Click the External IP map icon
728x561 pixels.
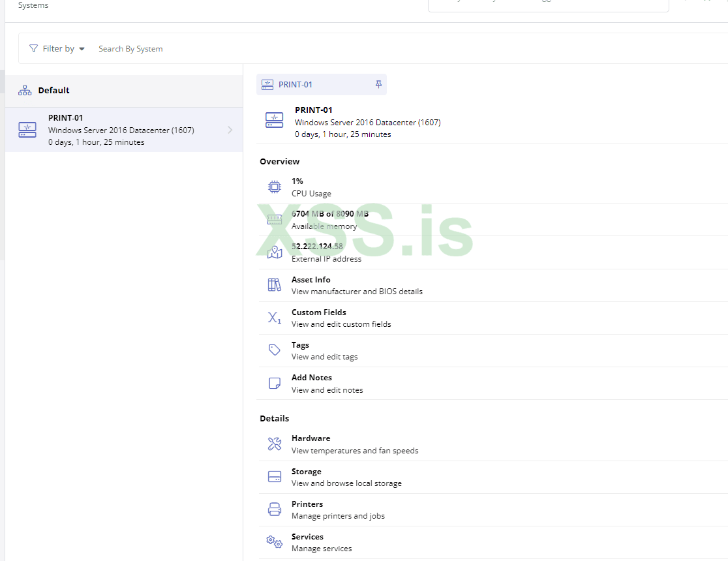(x=275, y=252)
